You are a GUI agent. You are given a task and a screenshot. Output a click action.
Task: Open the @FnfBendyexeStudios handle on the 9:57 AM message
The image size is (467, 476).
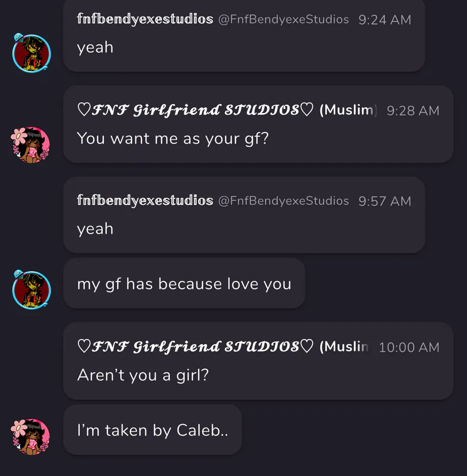[283, 201]
